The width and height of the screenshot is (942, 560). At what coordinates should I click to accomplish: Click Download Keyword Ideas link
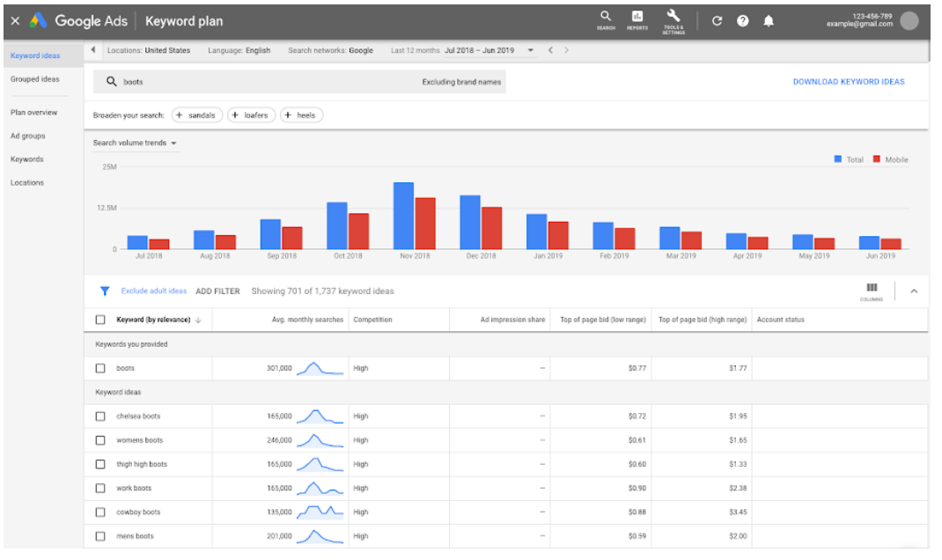tap(848, 82)
